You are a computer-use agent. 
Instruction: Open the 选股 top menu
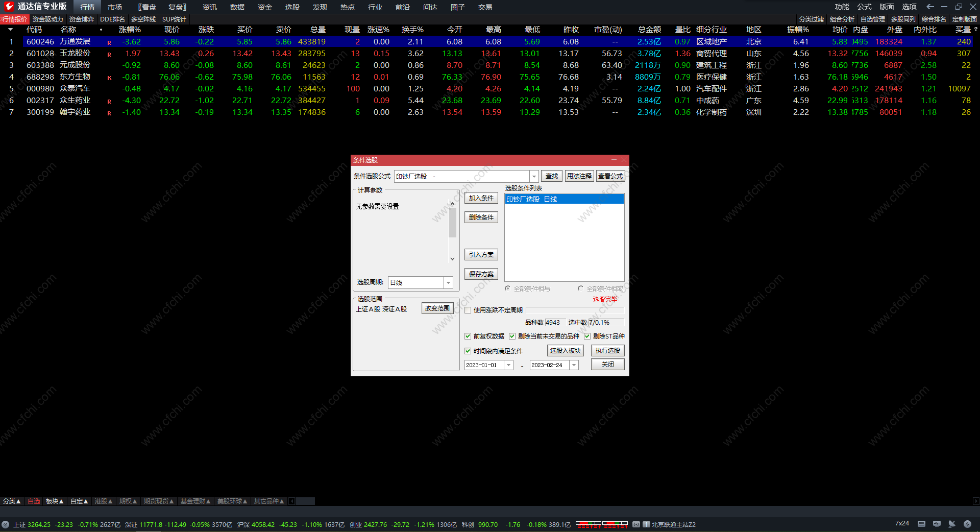click(292, 7)
